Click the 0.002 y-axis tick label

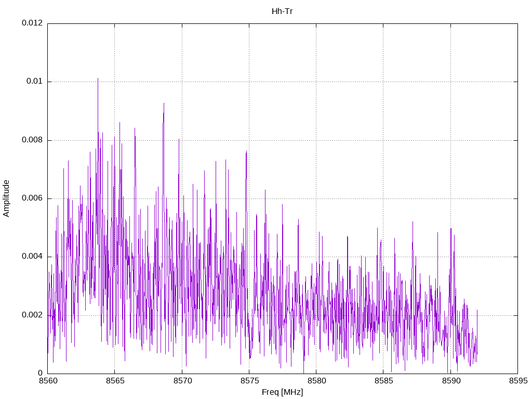[32, 315]
